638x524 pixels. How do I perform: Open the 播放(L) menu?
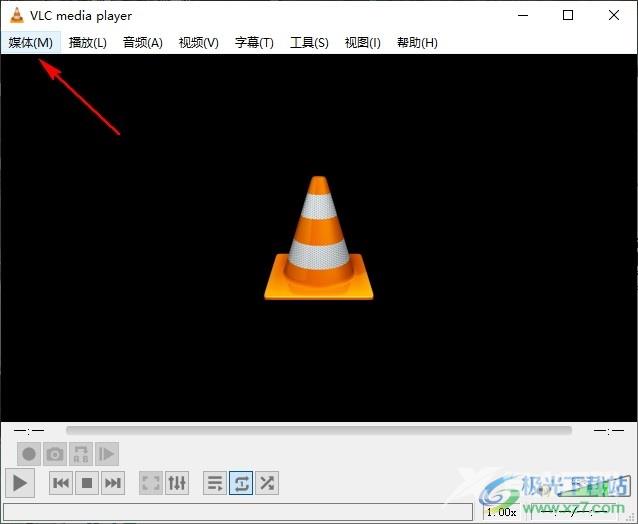87,42
